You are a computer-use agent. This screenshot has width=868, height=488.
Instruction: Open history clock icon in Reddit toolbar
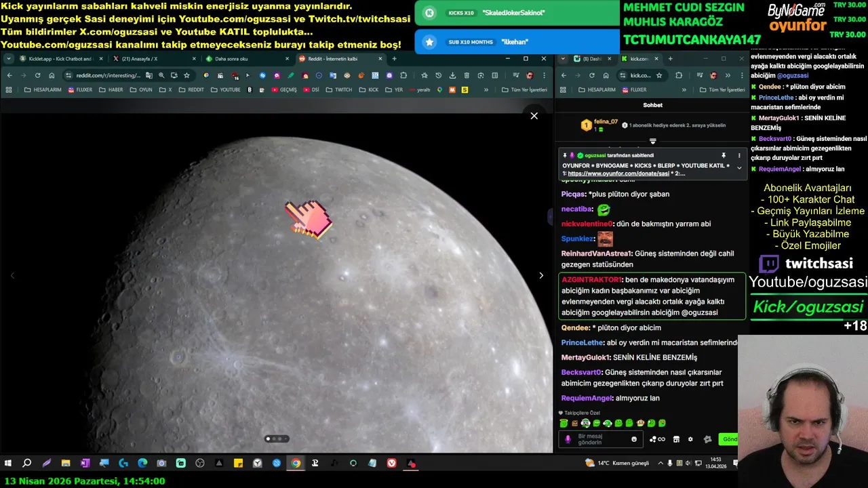pyautogui.click(x=438, y=75)
